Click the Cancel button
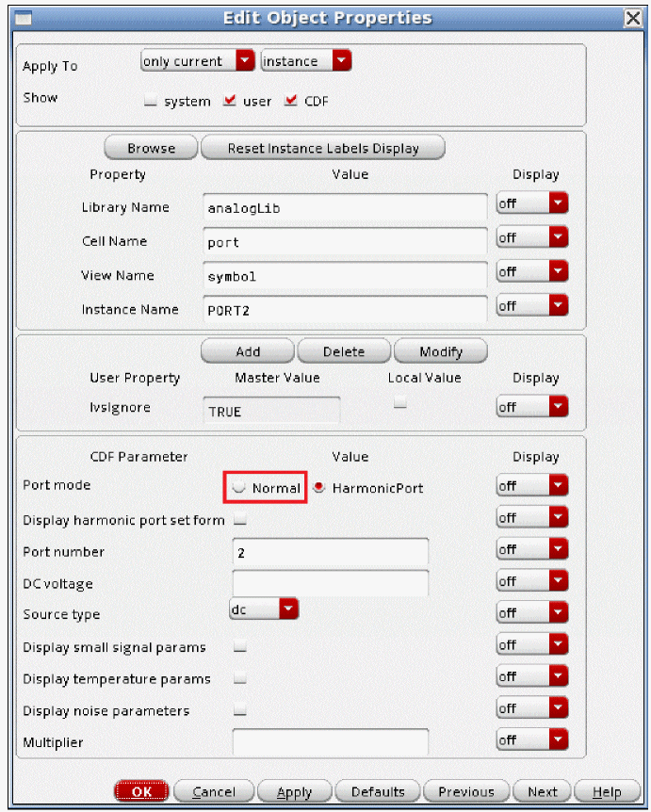The width and height of the screenshot is (651, 812). coord(214,791)
